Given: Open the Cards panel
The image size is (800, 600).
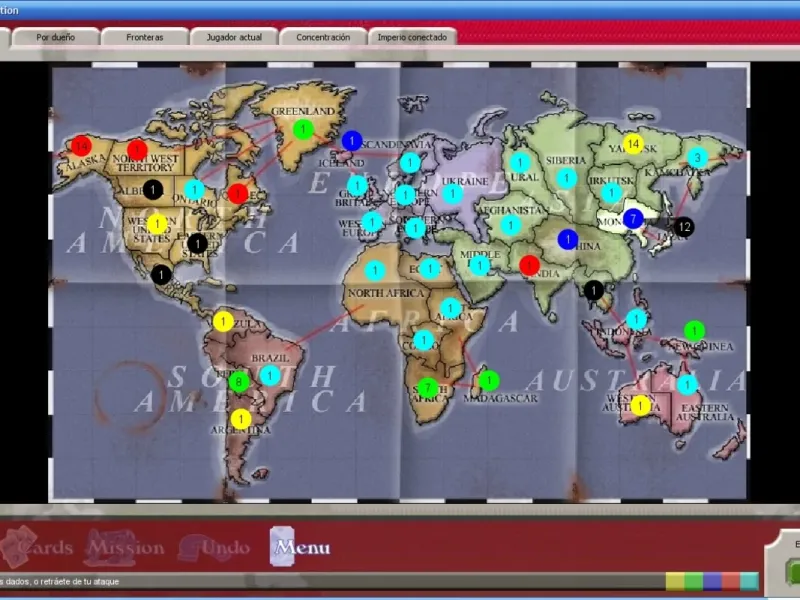Looking at the screenshot, I should [x=37, y=547].
